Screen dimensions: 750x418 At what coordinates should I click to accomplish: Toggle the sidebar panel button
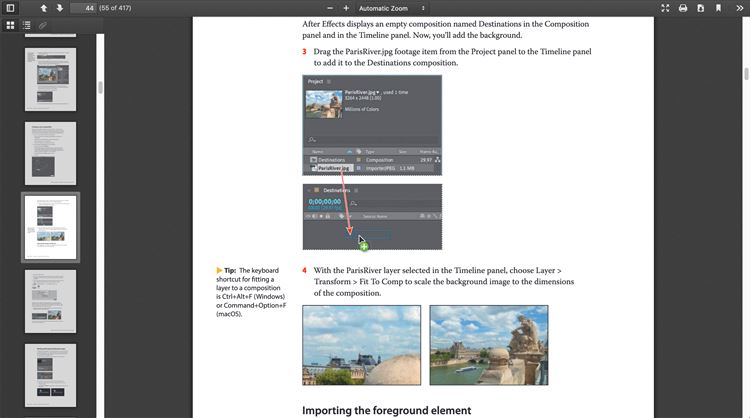(10, 8)
